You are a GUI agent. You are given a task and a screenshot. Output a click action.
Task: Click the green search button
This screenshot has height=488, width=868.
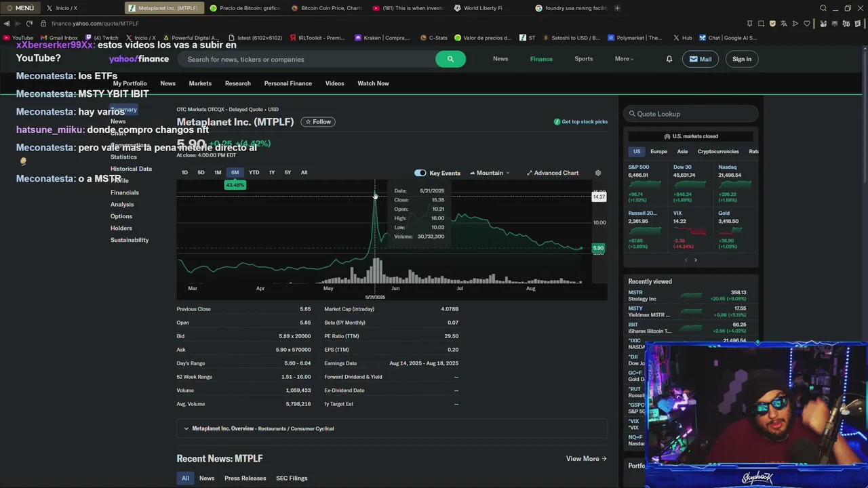pyautogui.click(x=450, y=59)
